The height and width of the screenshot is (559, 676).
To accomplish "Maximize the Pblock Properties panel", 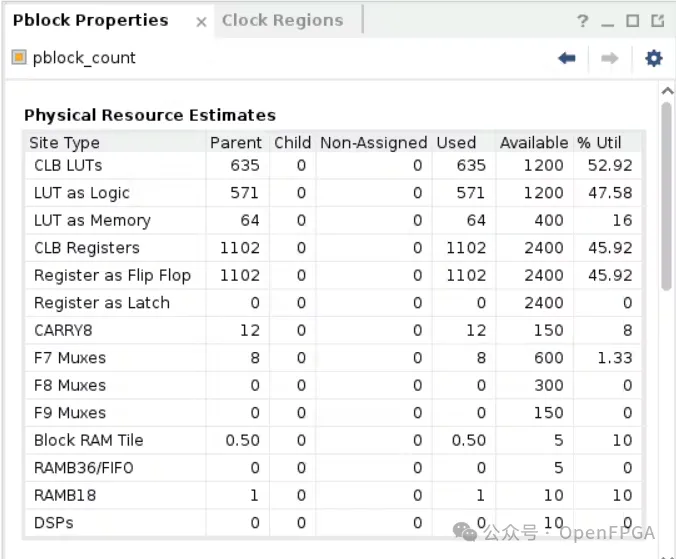I will click(632, 21).
